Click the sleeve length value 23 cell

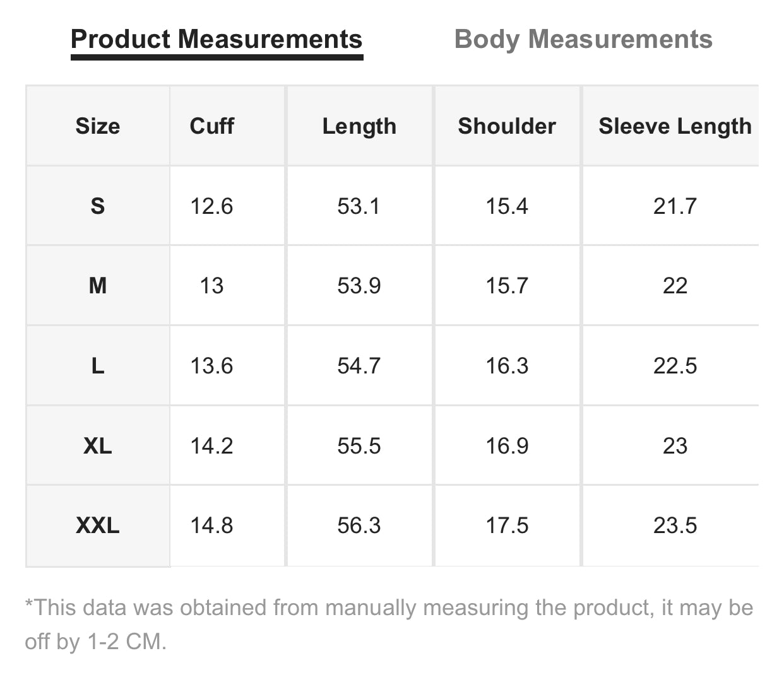tap(675, 446)
